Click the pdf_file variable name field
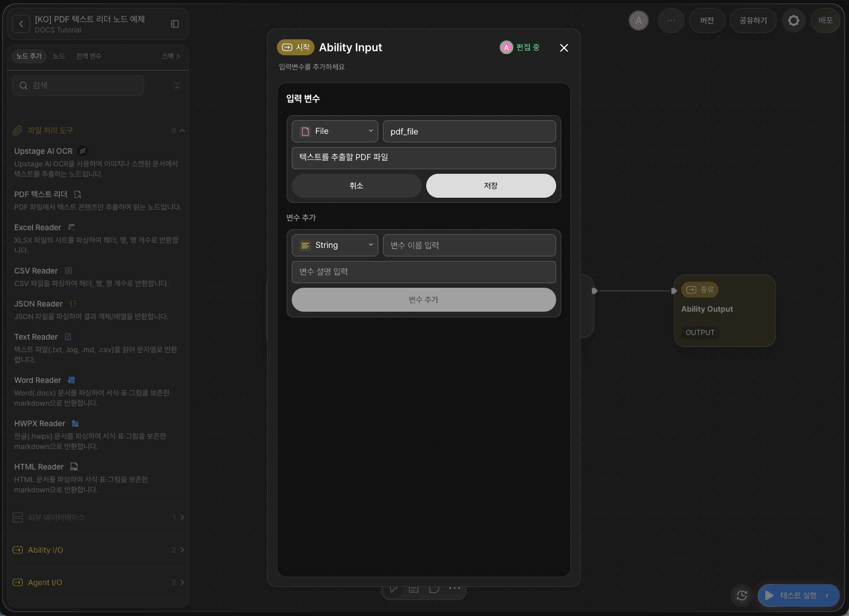The image size is (849, 616). pyautogui.click(x=470, y=131)
